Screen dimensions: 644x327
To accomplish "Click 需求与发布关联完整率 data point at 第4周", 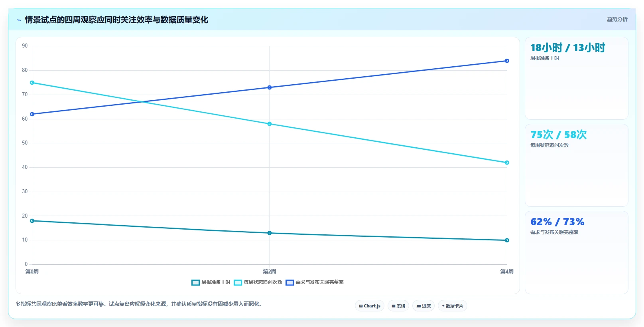I will [x=507, y=61].
